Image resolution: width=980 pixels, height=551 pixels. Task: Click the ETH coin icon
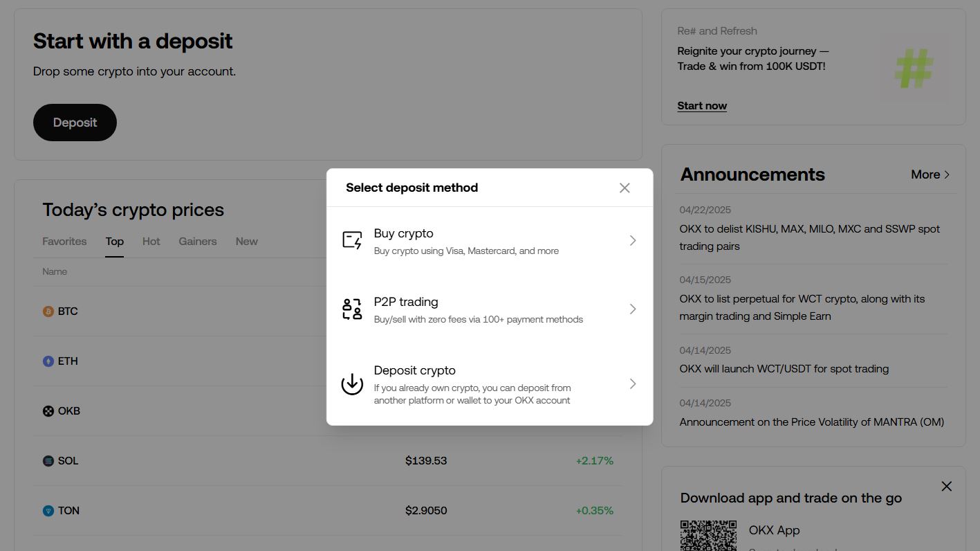pyautogui.click(x=48, y=361)
